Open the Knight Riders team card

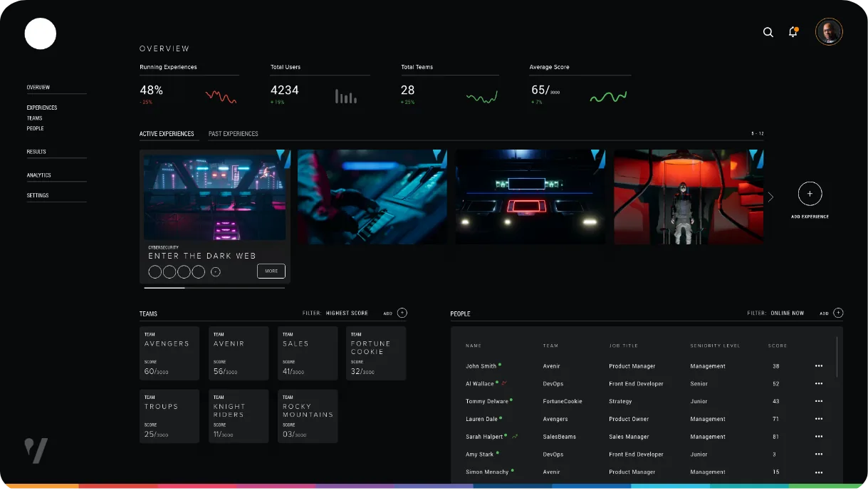pos(239,416)
